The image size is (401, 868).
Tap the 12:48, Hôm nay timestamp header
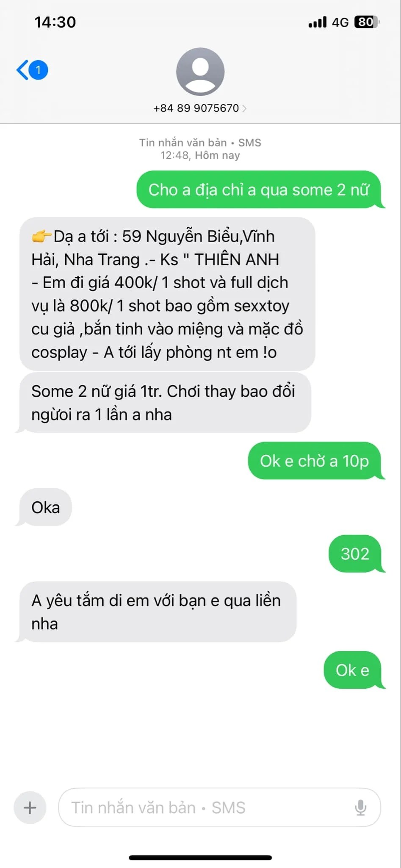coord(200,155)
